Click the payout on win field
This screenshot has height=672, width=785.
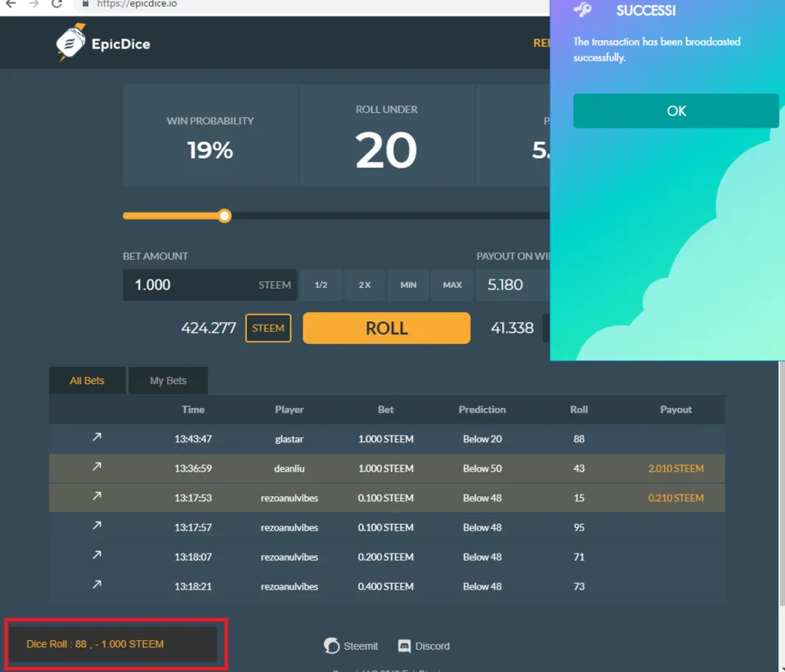(x=513, y=284)
